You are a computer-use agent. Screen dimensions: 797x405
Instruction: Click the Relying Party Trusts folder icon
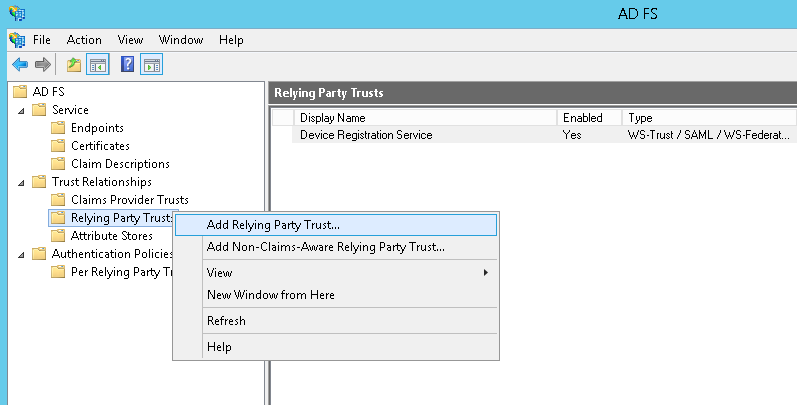click(x=58, y=218)
